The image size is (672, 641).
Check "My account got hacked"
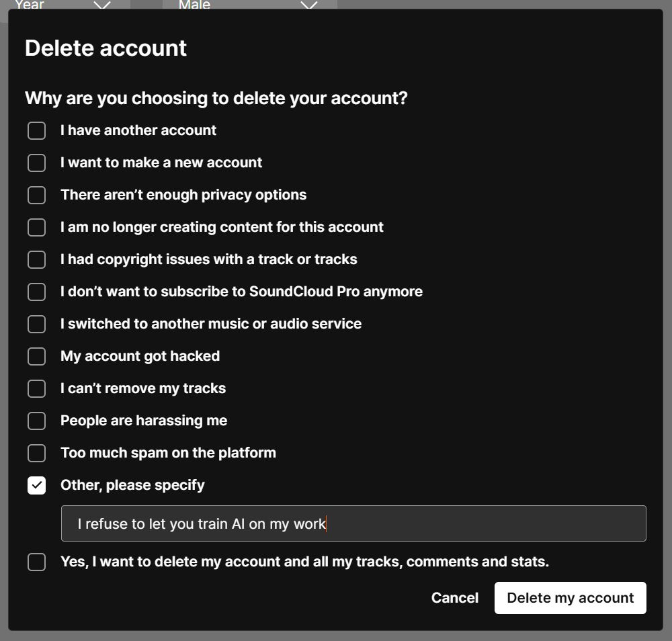tap(36, 356)
